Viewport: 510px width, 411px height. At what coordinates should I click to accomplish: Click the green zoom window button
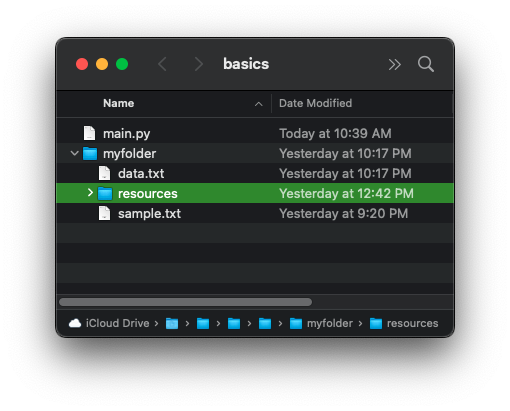(122, 64)
